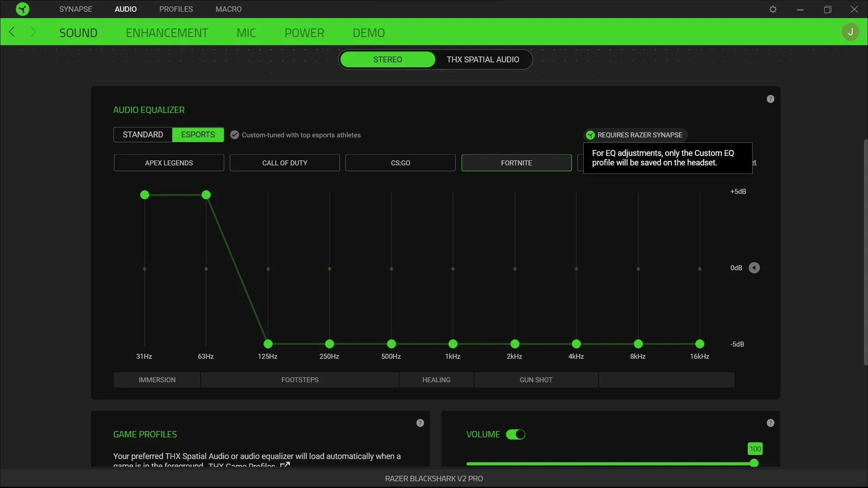This screenshot has height=488, width=868.
Task: Select the Standard equalizer set
Action: [x=143, y=135]
